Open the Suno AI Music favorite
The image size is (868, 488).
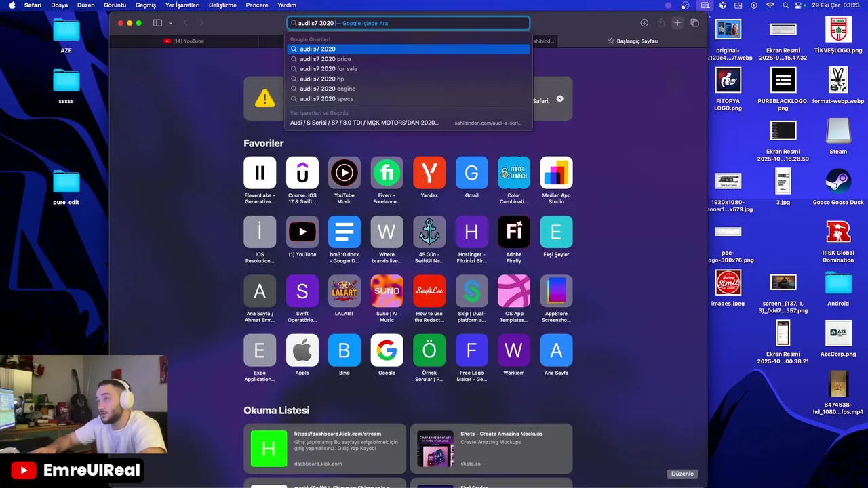coord(387,291)
